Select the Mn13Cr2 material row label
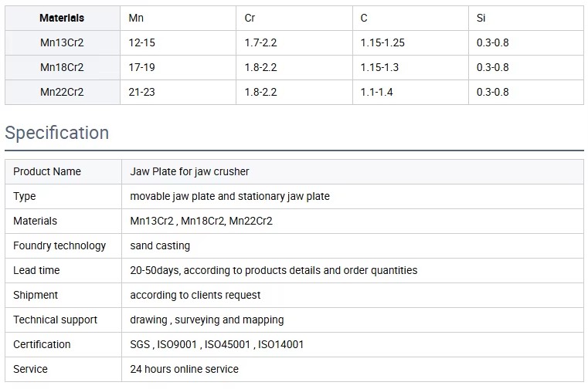This screenshot has height=389, width=588. pyautogui.click(x=62, y=42)
